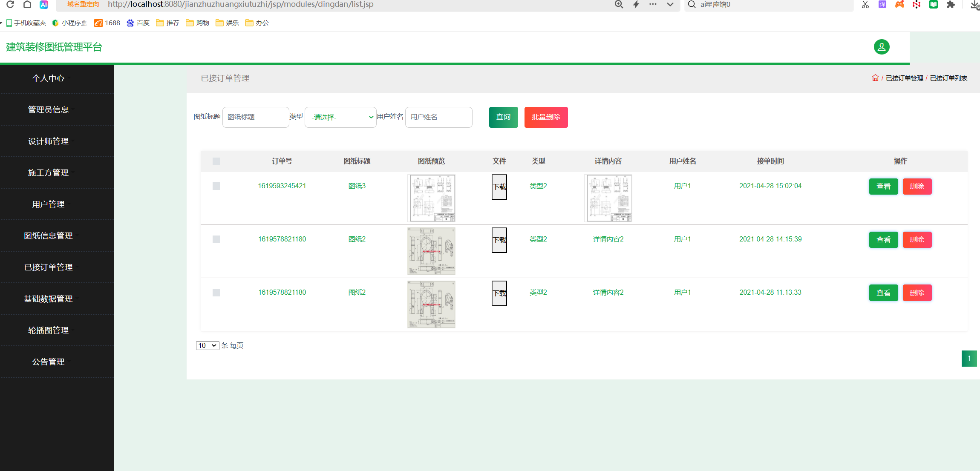
Task: Click the scissors screenshot extension icon
Action: 865,4
